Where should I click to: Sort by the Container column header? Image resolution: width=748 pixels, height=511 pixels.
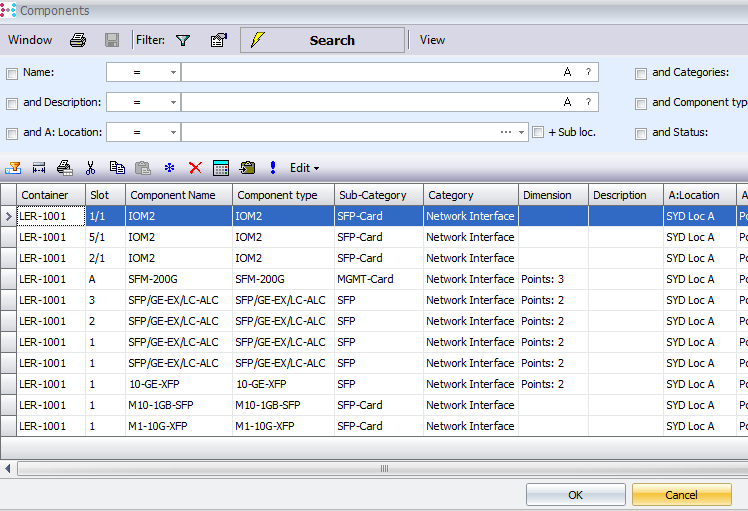pos(51,195)
